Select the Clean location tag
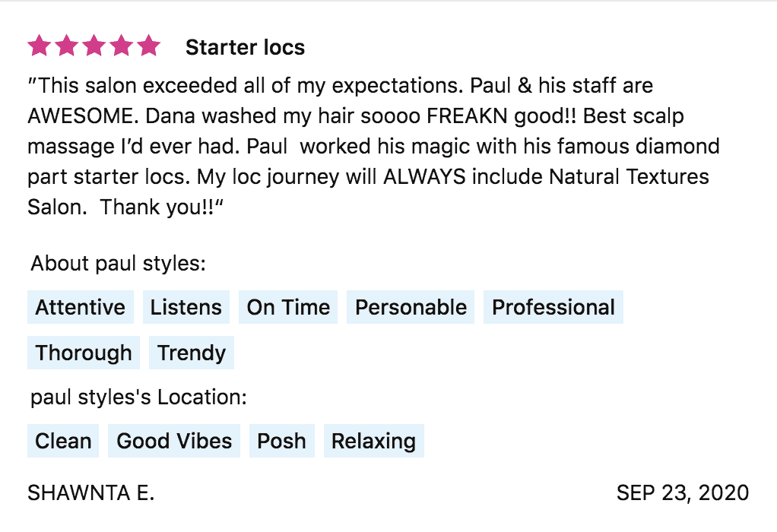777x532 pixels. point(63,441)
